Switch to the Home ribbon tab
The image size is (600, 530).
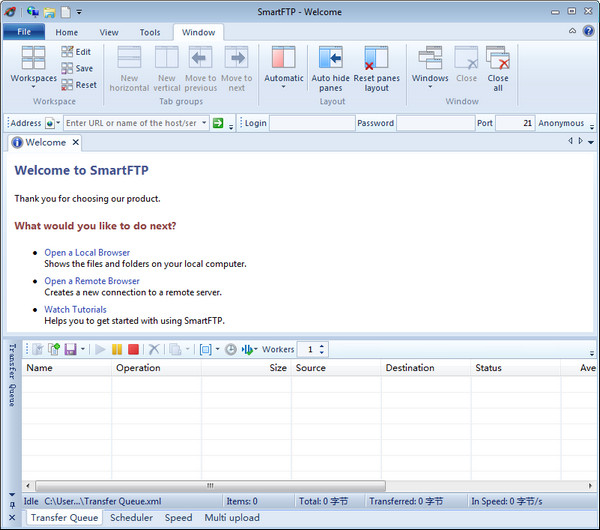(67, 32)
